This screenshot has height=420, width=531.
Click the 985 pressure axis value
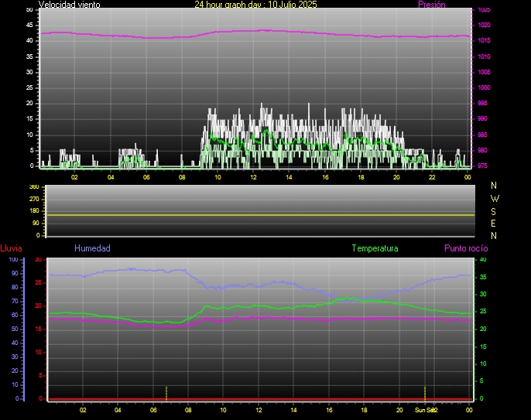(x=482, y=135)
